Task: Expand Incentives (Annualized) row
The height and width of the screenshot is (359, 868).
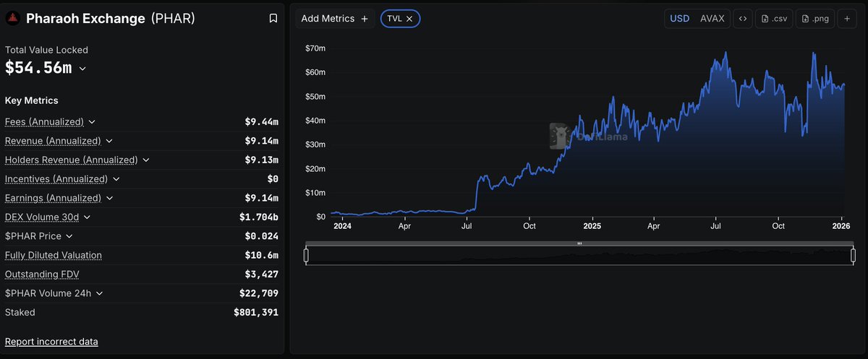Action: (116, 179)
